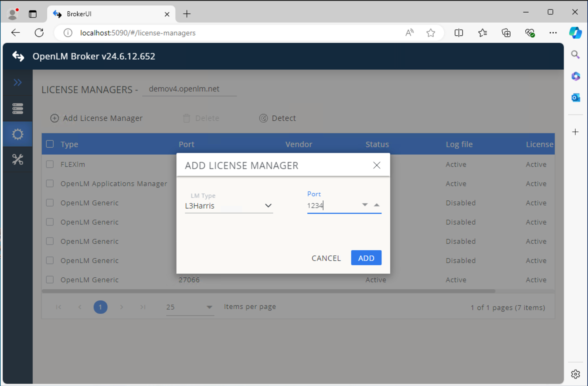Select all rows via header checkbox
This screenshot has height=386, width=588.
coord(50,144)
